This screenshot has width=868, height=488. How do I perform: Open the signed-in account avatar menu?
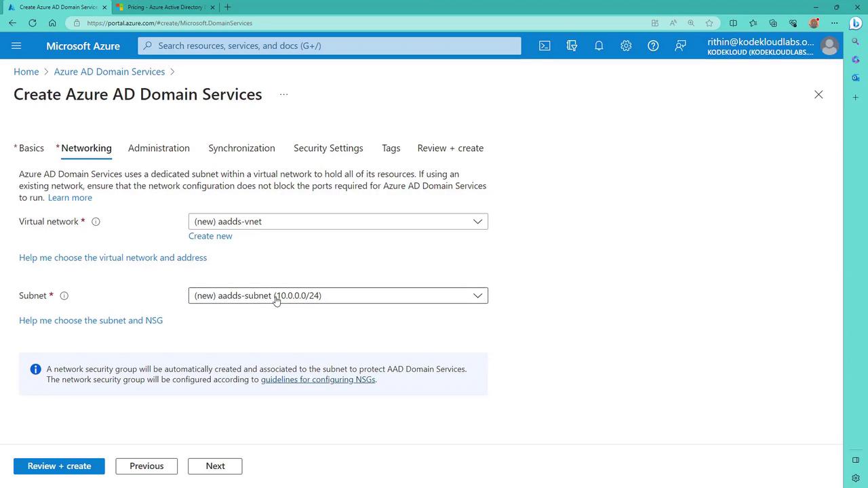point(829,45)
